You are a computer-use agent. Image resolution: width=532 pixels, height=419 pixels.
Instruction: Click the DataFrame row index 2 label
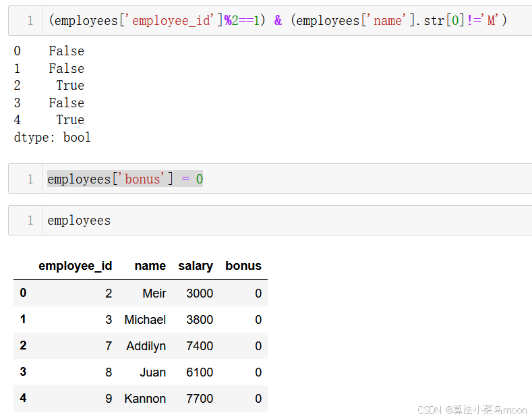(23, 345)
